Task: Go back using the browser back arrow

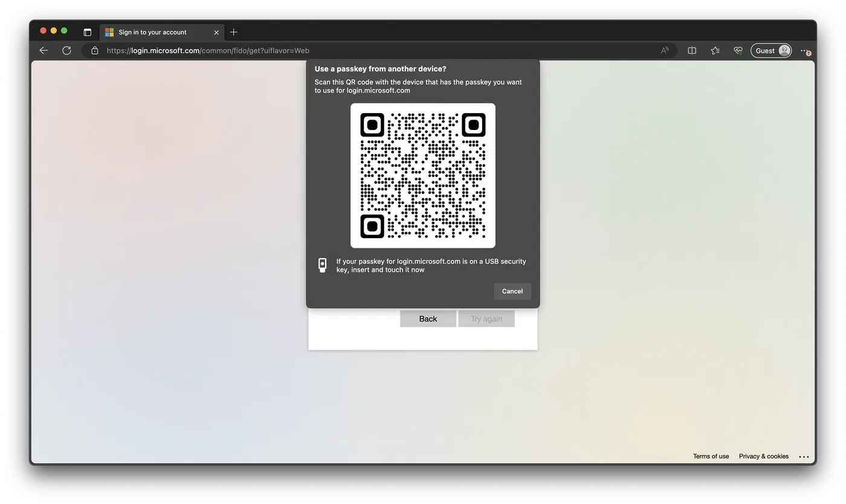Action: coord(44,51)
